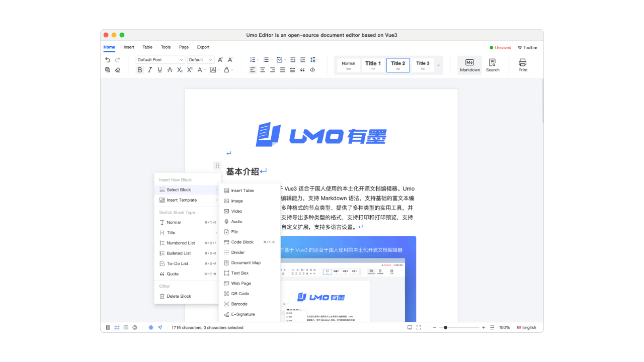Screen dimensions: 644x362
Task: Expand the font size dropdown
Action: (x=201, y=59)
